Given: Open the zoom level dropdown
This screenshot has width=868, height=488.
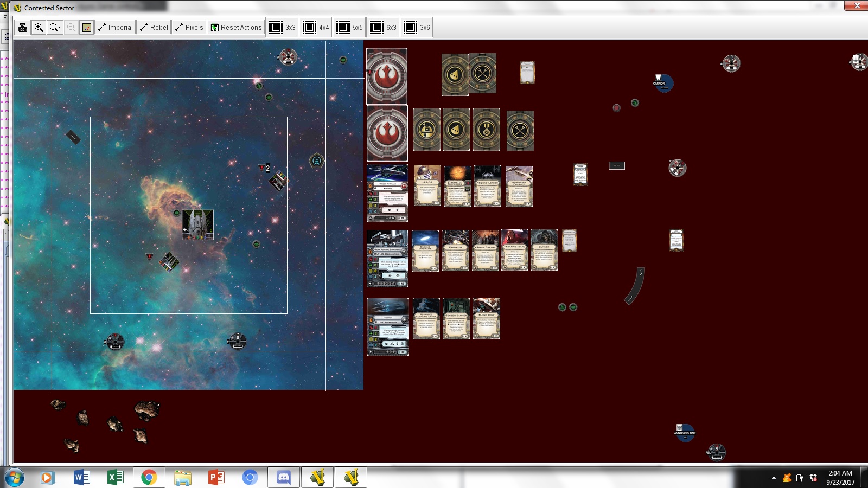Looking at the screenshot, I should [55, 28].
